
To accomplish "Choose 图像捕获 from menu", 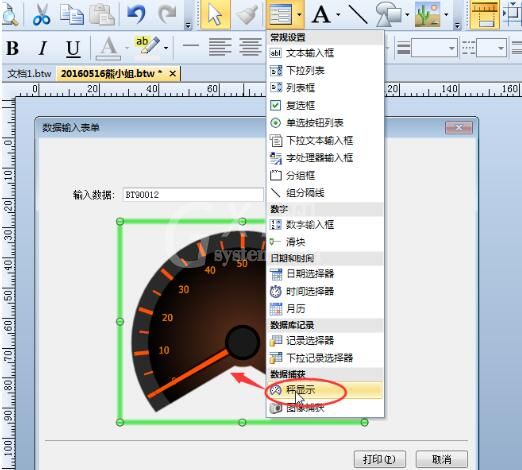I will point(325,407).
